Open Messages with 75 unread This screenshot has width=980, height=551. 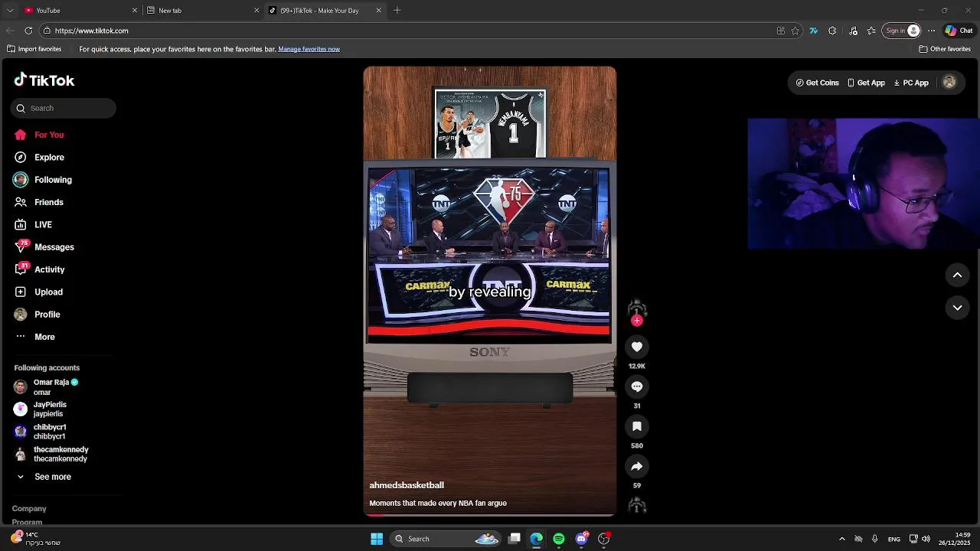(54, 247)
